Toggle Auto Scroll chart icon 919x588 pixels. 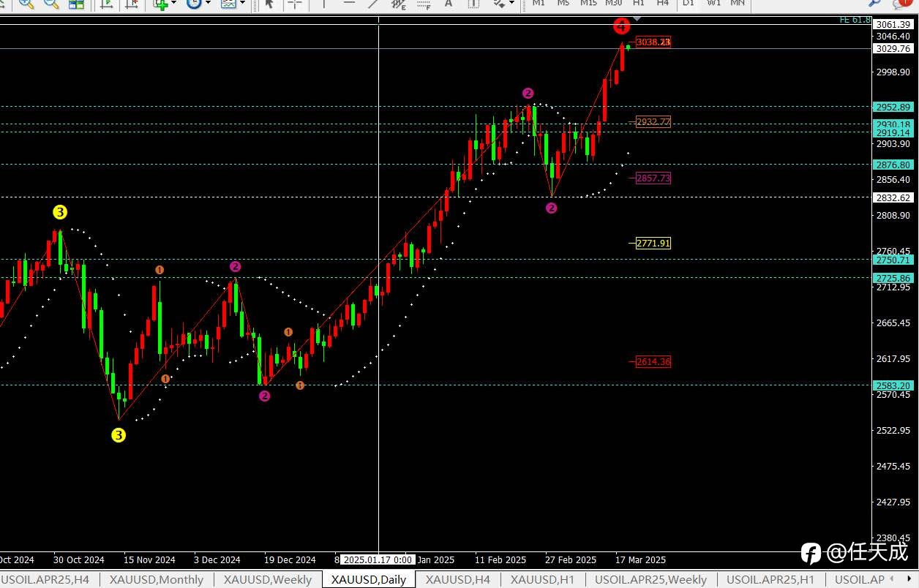[107, 4]
